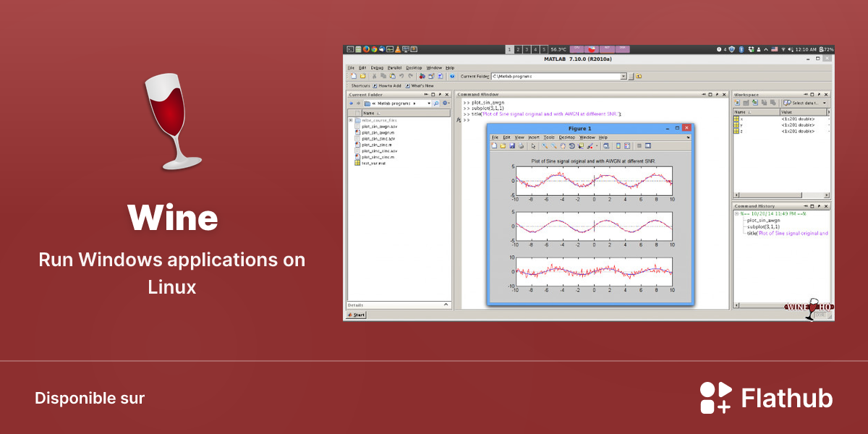Switch to workspace 4 in the panel
This screenshot has width=868, height=434.
point(535,49)
